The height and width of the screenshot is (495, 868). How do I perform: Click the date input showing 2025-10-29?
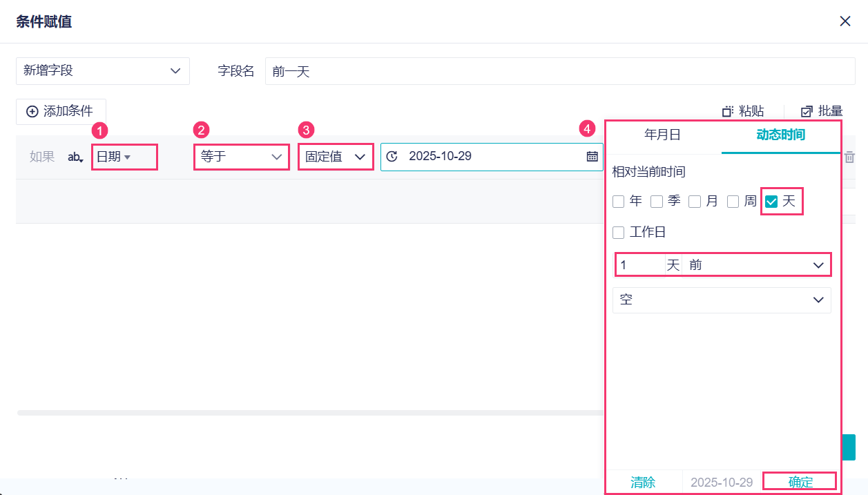pyautogui.click(x=492, y=157)
